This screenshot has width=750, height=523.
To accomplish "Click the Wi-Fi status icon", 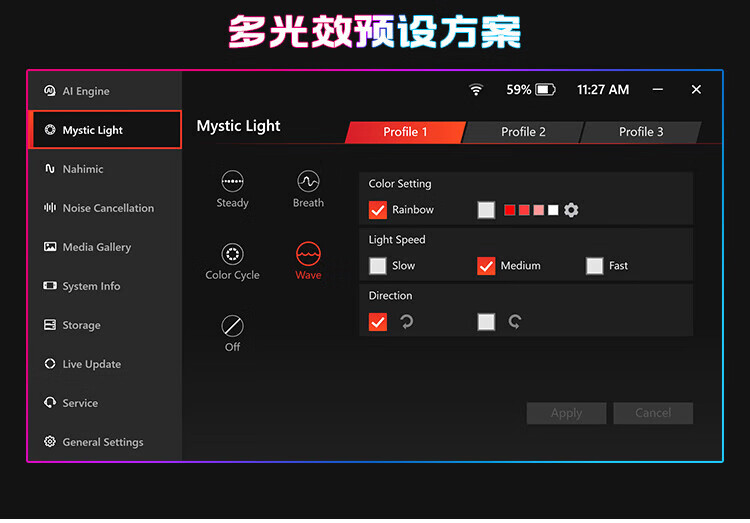I will tap(476, 89).
